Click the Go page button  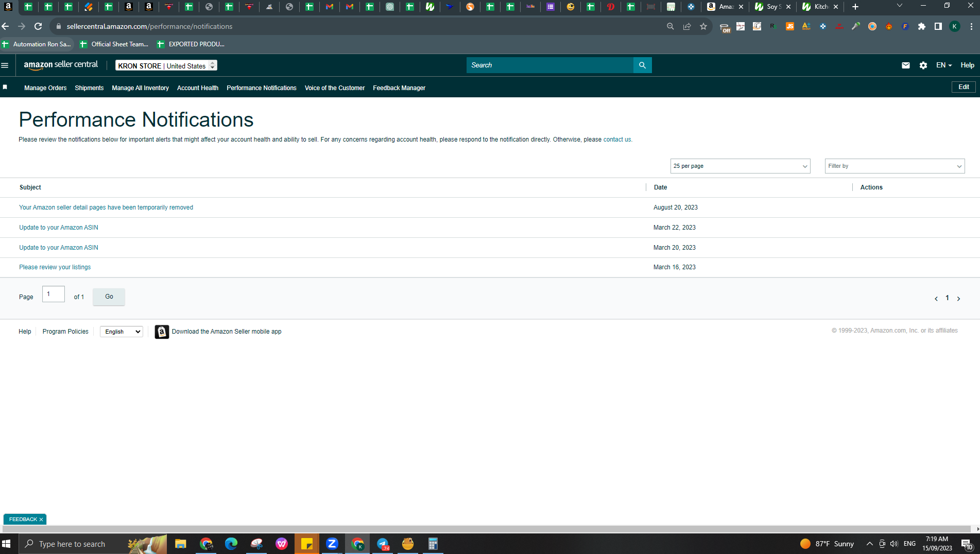point(109,297)
